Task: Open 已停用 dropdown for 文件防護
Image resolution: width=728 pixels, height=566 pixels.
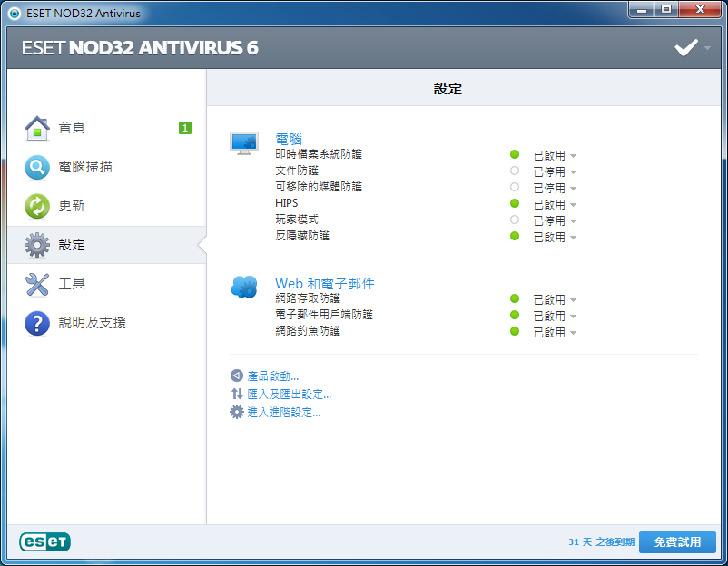Action: pyautogui.click(x=555, y=171)
